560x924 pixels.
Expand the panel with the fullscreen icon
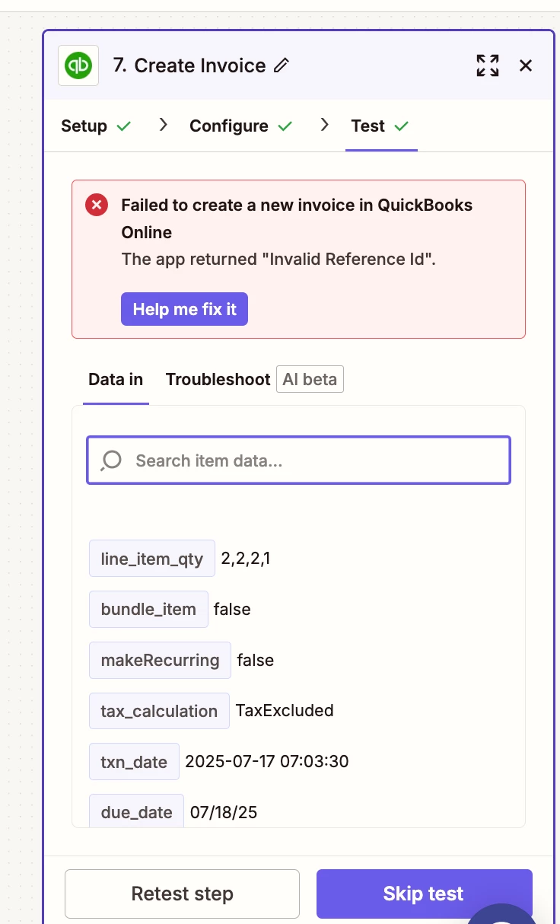pos(488,65)
